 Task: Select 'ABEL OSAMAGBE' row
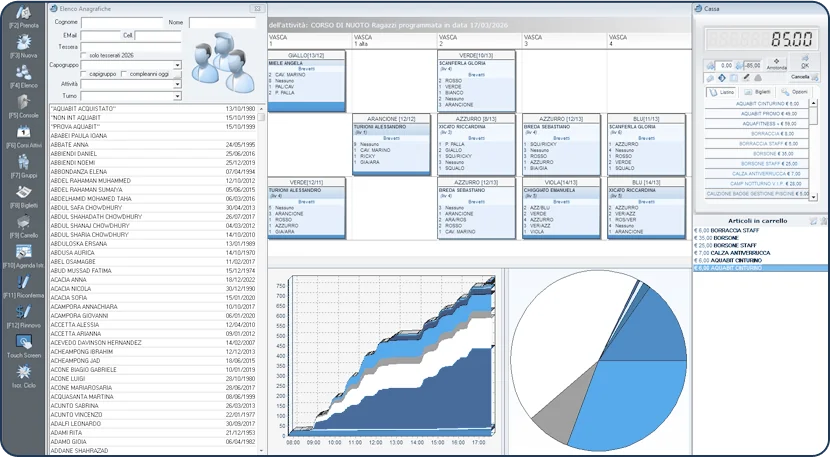154,262
